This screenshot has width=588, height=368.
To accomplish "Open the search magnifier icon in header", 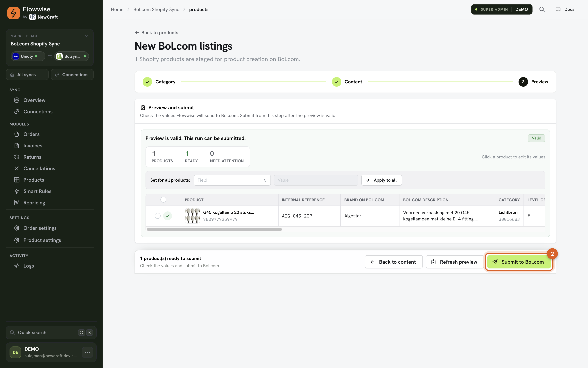I will pyautogui.click(x=542, y=10).
